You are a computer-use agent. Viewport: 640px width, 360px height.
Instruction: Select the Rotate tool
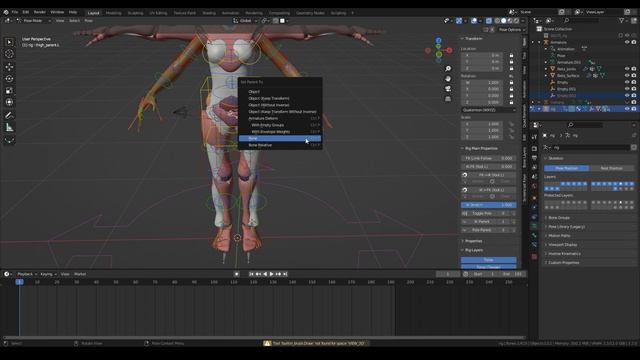tap(9, 78)
